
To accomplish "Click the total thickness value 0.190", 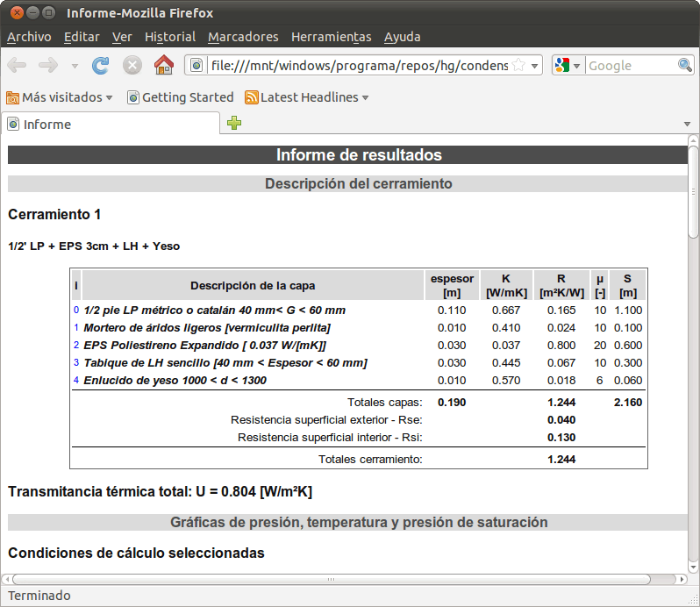I will tap(452, 402).
